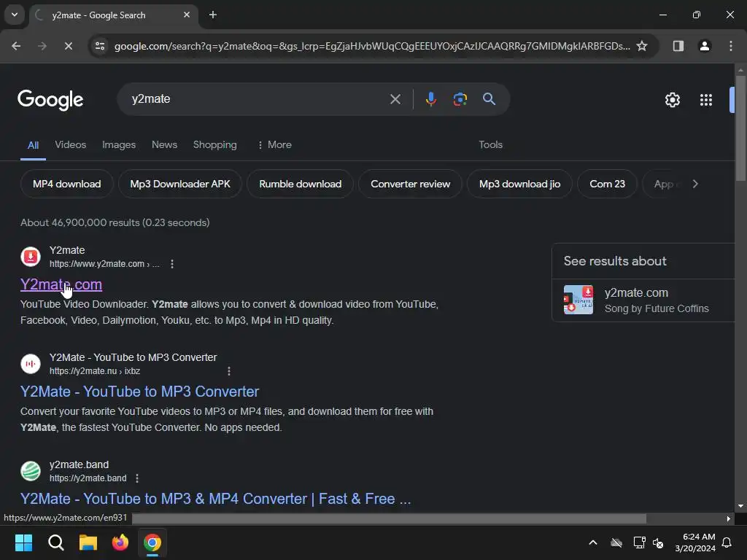Select the Converter review chip

point(410,184)
